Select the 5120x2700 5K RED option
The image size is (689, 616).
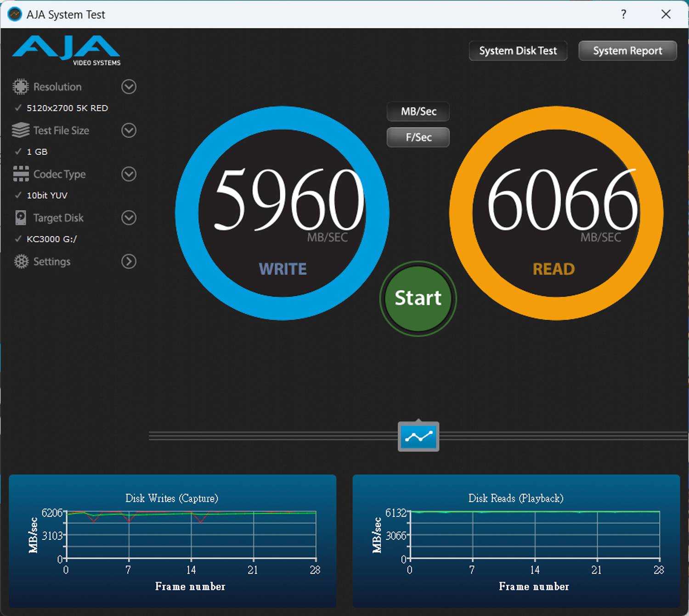tap(67, 108)
